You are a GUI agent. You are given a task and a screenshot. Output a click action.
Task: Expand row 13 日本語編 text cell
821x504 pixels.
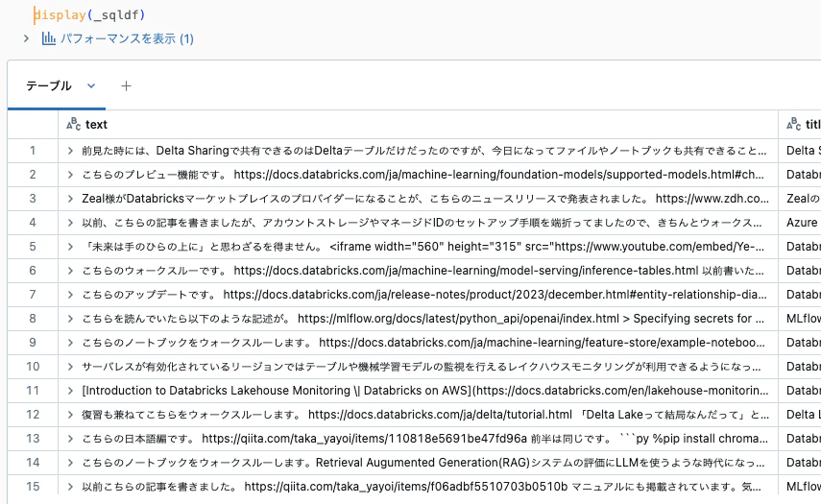(x=70, y=439)
